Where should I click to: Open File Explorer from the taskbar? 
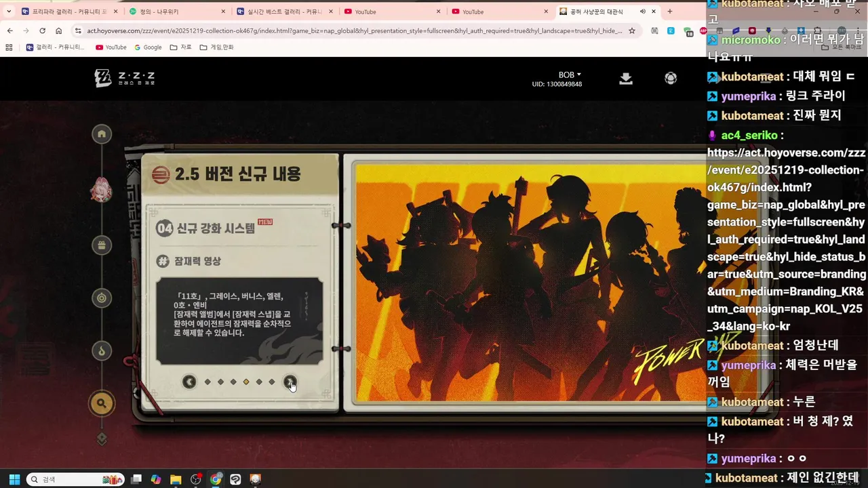tap(176, 479)
